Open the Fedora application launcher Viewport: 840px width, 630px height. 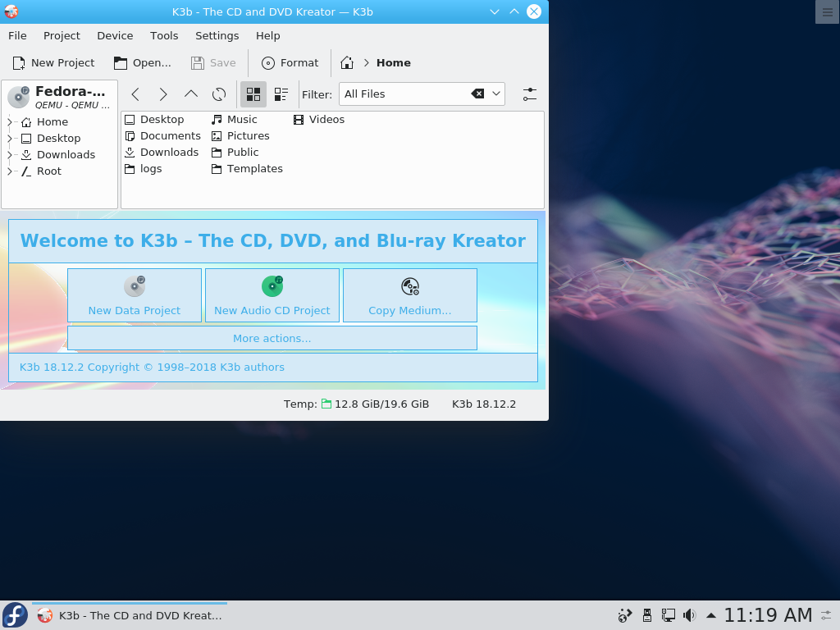(15, 615)
